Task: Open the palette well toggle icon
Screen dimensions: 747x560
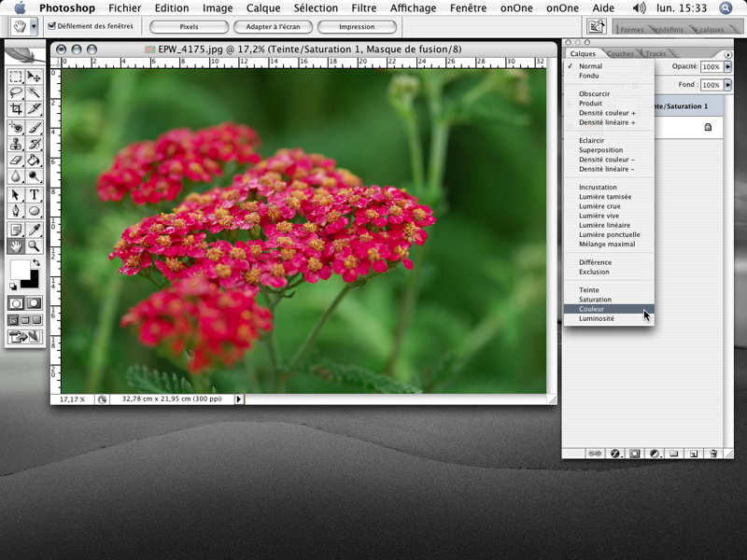Action: [596, 26]
